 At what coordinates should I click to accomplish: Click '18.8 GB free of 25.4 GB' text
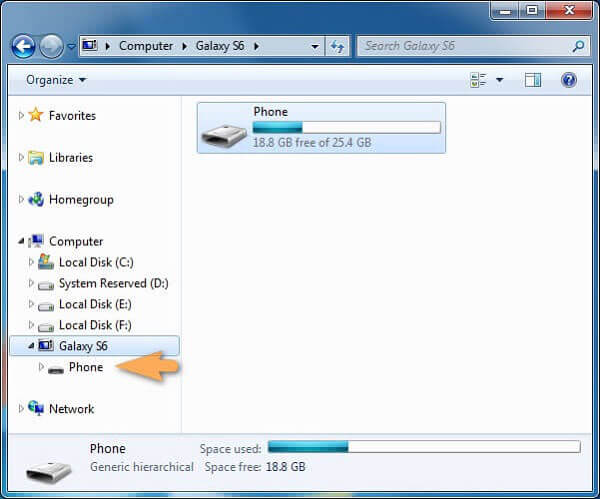(x=312, y=142)
